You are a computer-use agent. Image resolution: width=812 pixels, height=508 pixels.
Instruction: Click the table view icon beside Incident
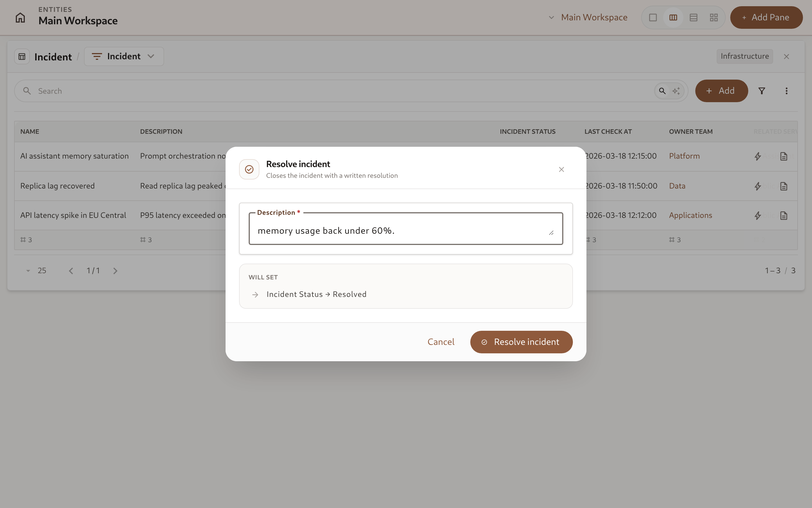[x=22, y=56]
